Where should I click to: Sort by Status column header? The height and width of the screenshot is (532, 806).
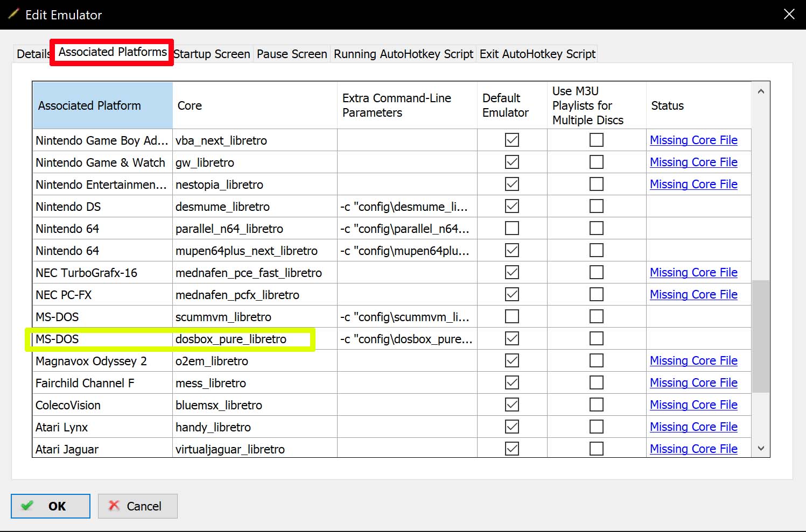(699, 105)
